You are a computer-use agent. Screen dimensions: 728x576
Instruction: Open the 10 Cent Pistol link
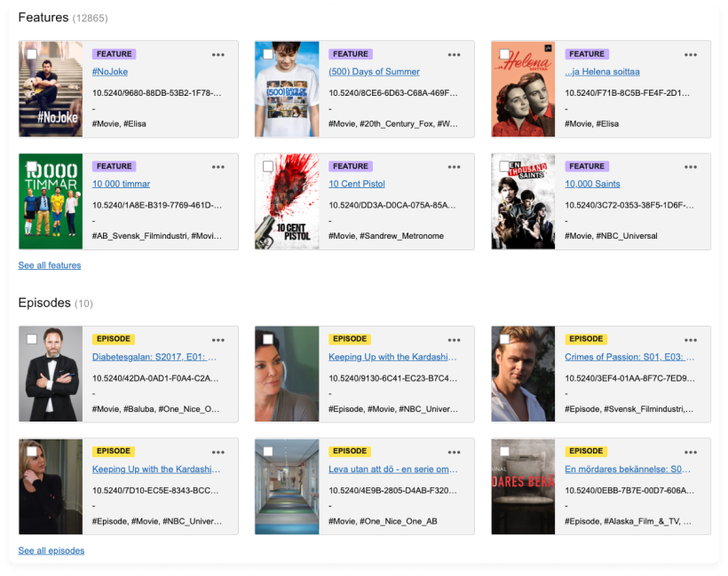[x=357, y=184]
